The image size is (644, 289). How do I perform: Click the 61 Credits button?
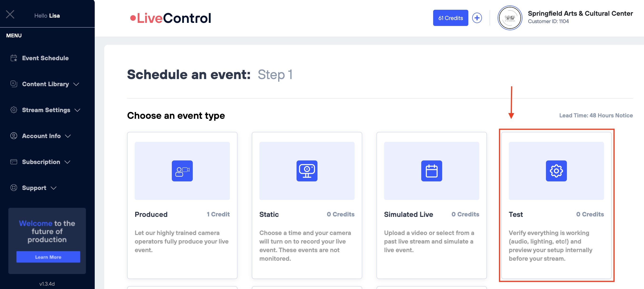point(450,18)
